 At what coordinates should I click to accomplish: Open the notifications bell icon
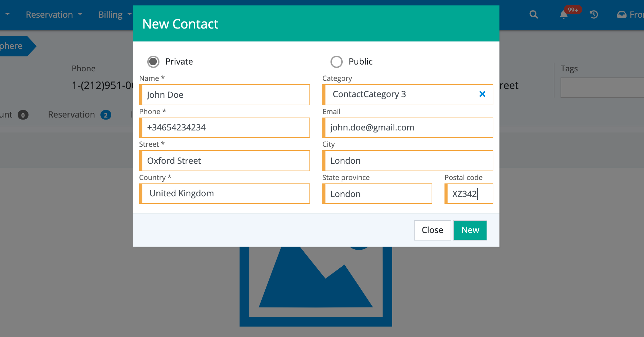point(564,15)
